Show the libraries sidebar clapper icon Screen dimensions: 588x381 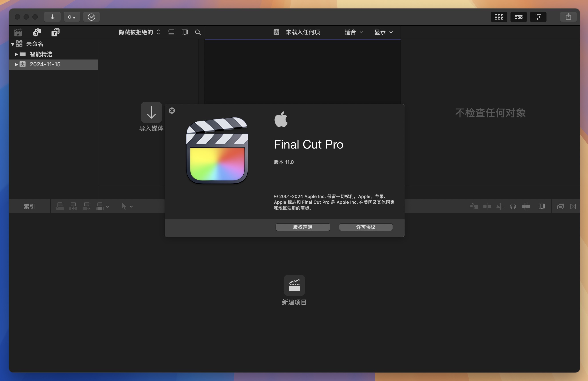coord(18,32)
